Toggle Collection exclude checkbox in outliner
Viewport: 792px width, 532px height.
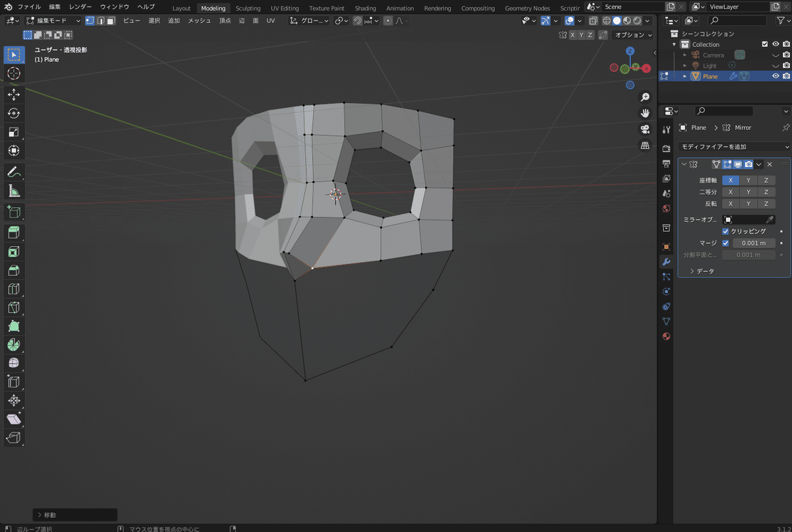765,44
